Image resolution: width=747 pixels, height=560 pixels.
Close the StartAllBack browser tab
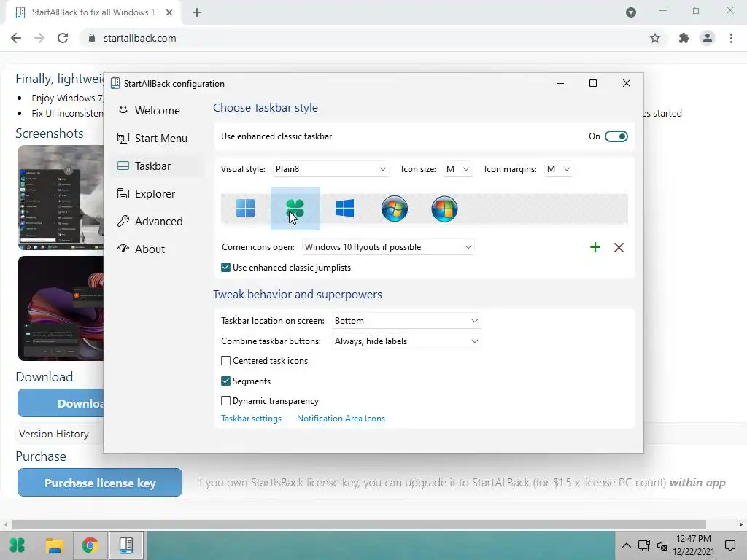[x=169, y=13]
